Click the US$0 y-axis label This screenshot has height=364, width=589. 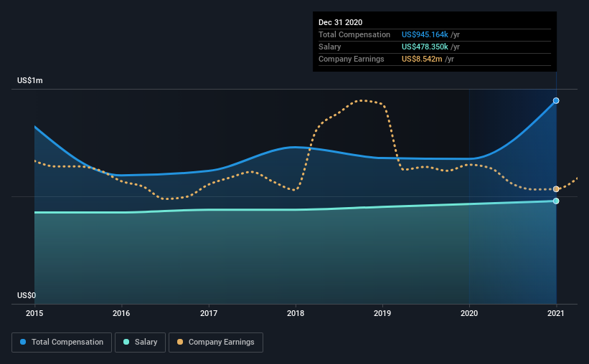[27, 296]
